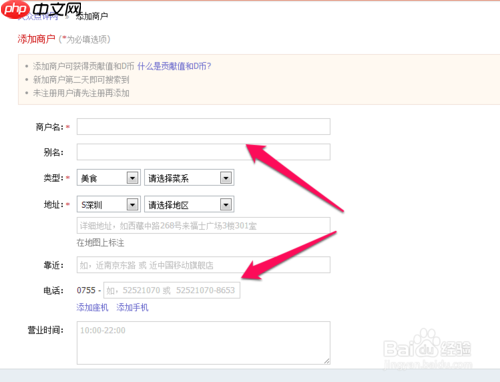Expand the S深圳 city dropdown
The width and height of the screenshot is (500, 382).
pos(133,205)
